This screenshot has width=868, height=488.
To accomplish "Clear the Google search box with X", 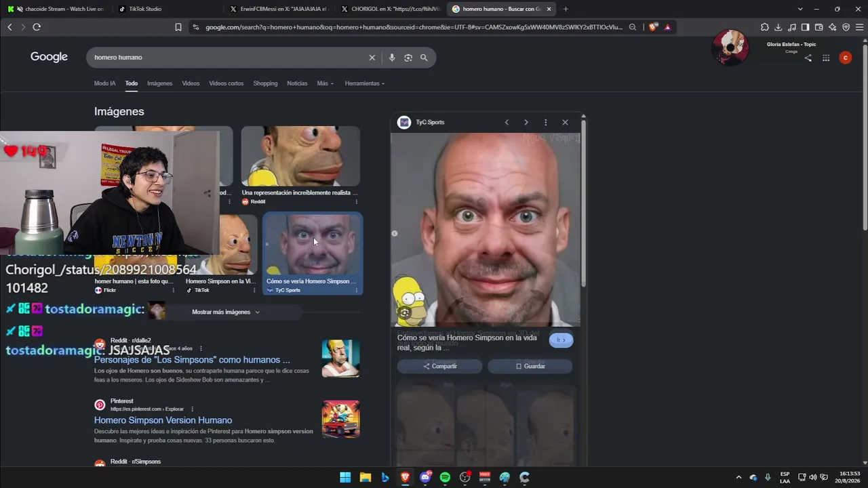I will tap(372, 58).
